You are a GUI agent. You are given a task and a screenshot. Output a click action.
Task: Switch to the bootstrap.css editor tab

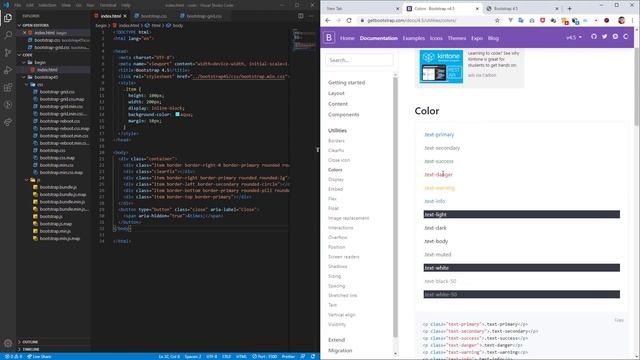(151, 16)
